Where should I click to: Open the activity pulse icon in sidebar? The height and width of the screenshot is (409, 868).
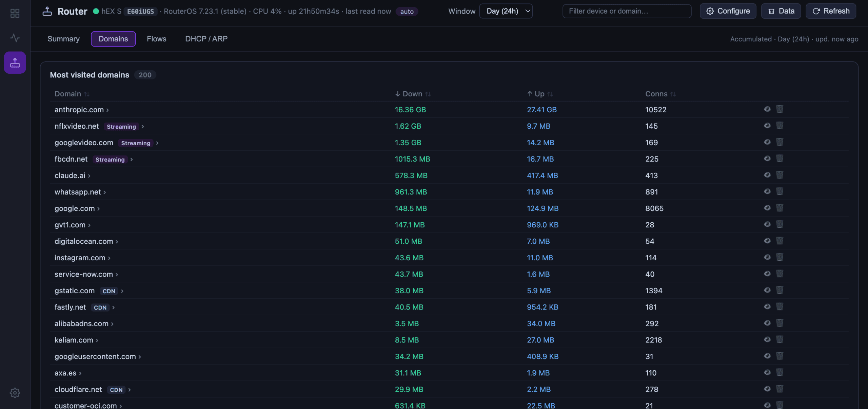click(15, 38)
